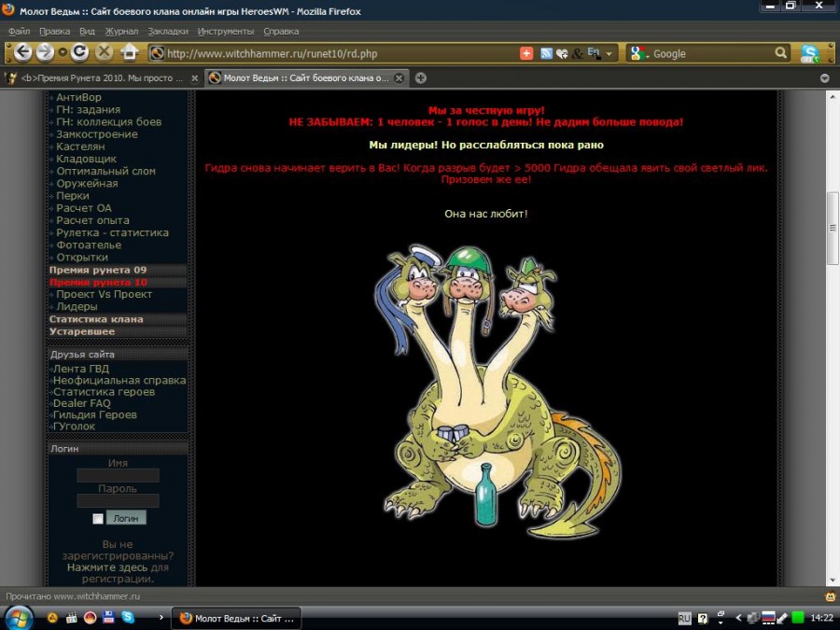The width and height of the screenshot is (840, 630).
Task: Click the Skype toolbar icon
Action: pyautogui.click(x=809, y=53)
